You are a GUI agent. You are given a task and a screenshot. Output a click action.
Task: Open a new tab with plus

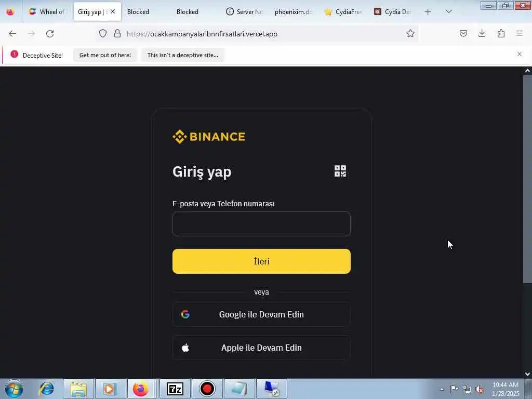(x=428, y=12)
